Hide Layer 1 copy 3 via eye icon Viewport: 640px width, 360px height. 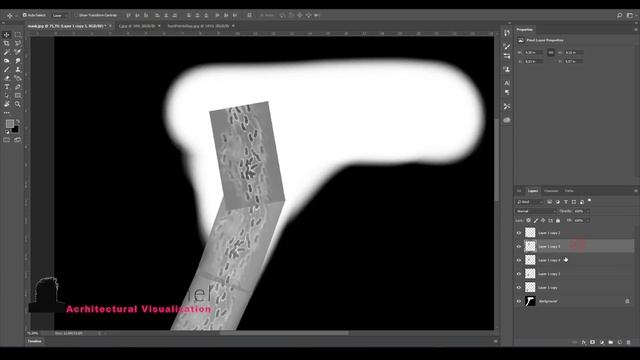pos(519,274)
